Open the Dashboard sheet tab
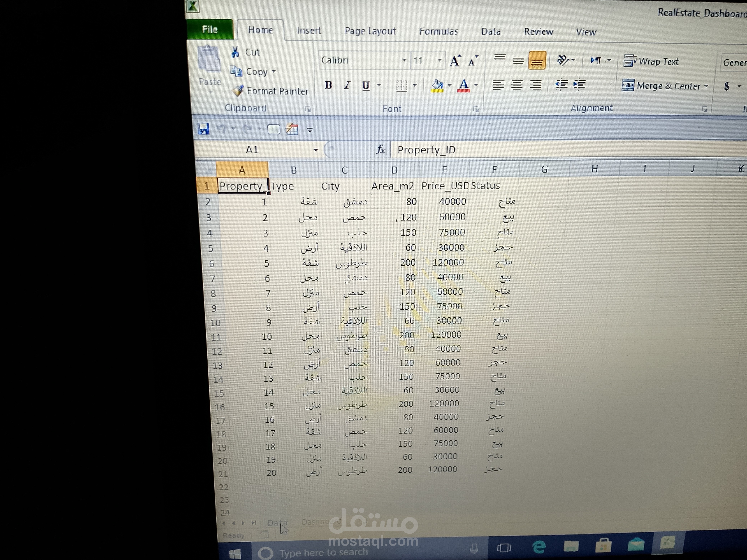 [x=321, y=522]
